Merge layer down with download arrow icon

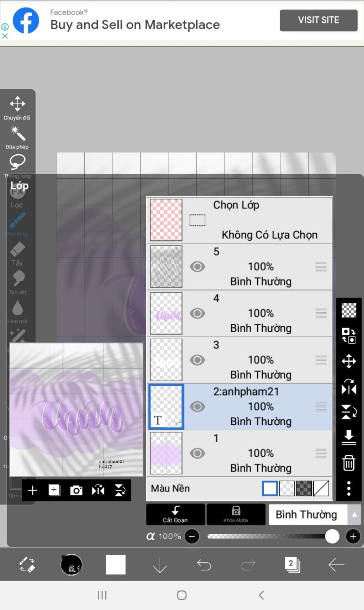click(349, 437)
